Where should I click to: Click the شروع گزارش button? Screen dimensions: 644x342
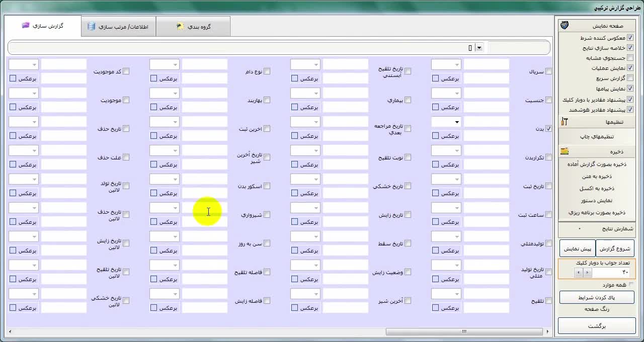click(615, 248)
